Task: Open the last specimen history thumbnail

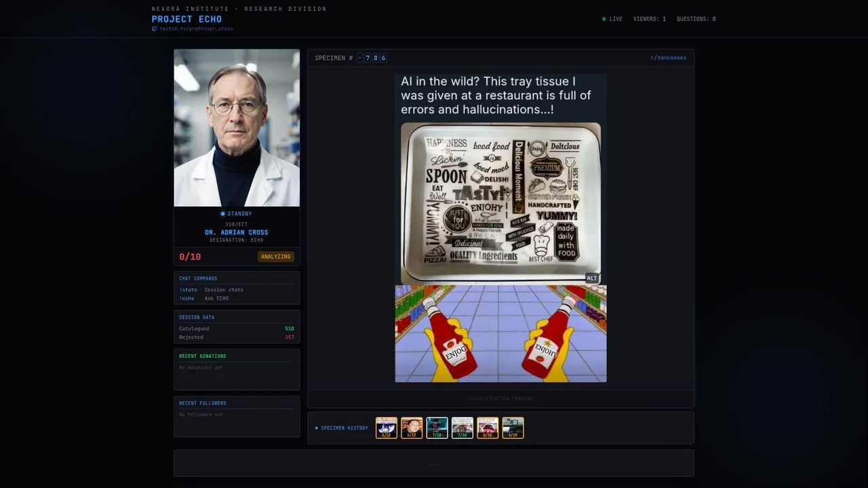Action: (x=513, y=428)
